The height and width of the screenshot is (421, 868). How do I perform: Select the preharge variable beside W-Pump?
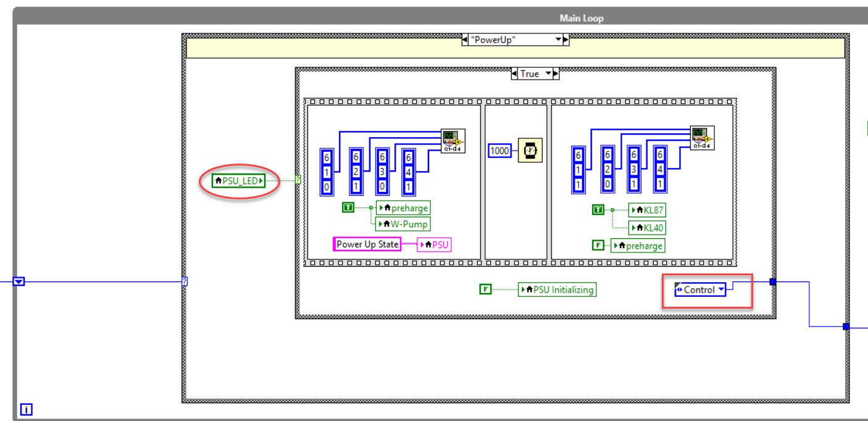click(x=403, y=208)
